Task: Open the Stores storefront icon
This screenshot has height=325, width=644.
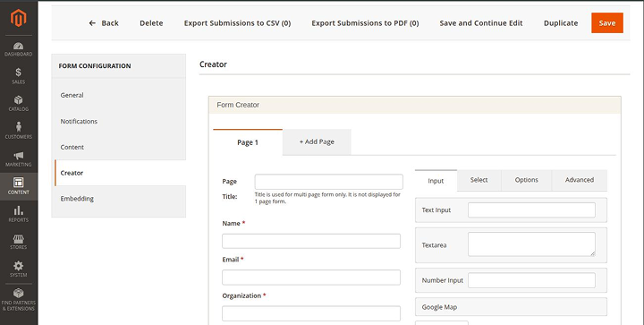Action: (x=19, y=239)
